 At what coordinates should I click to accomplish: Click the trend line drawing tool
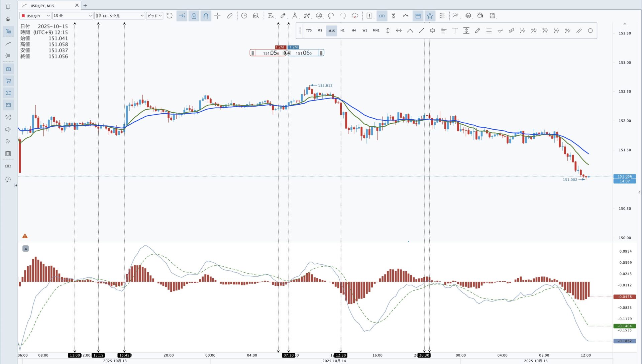tap(421, 31)
